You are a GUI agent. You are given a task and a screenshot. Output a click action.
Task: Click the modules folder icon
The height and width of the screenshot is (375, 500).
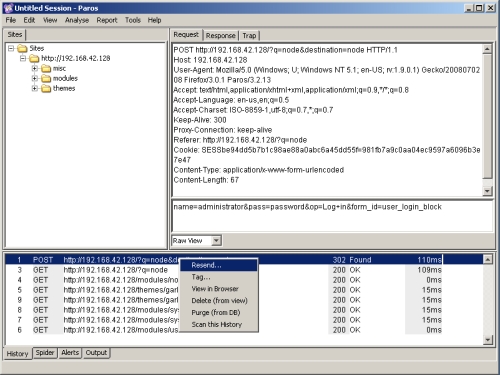pos(46,79)
